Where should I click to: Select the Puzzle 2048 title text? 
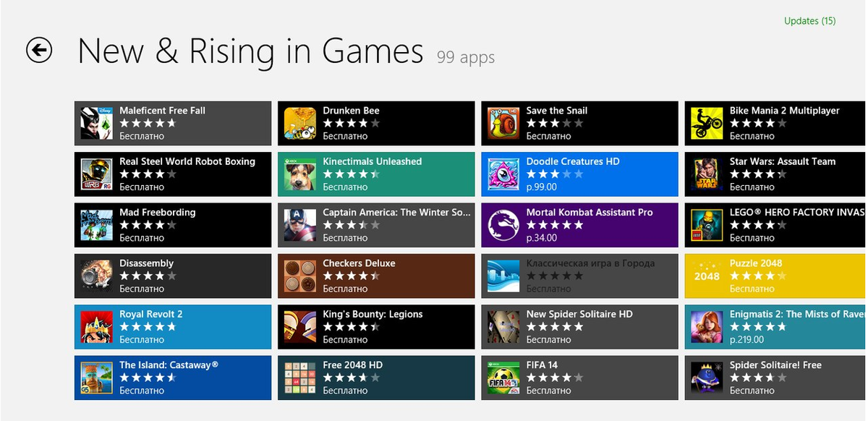[755, 263]
